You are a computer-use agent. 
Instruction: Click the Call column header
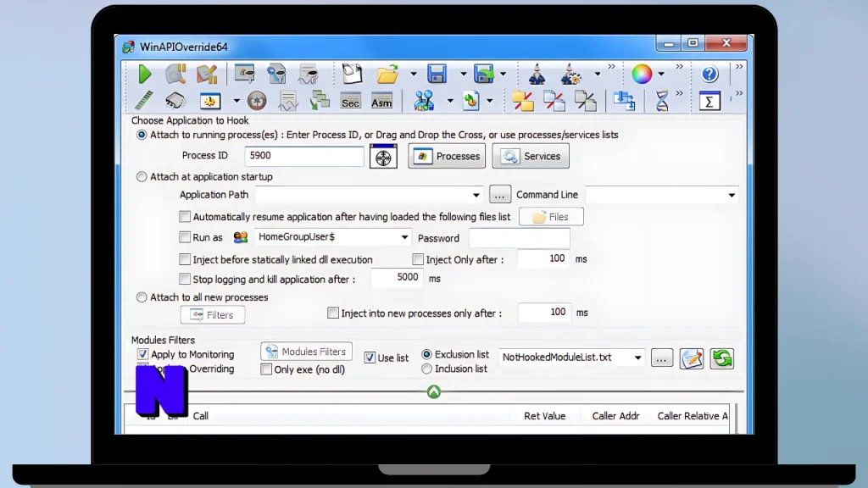[201, 416]
